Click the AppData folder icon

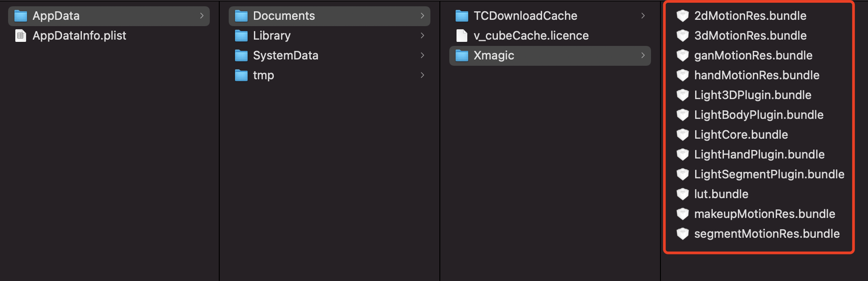[x=21, y=16]
